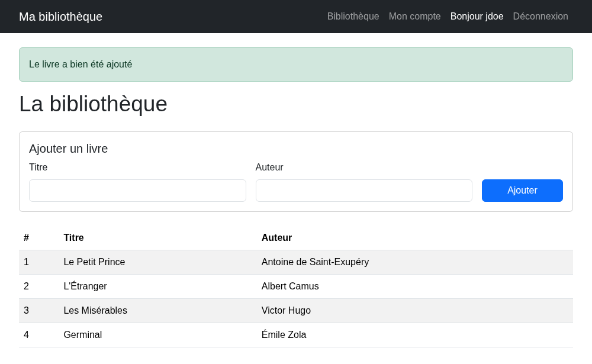592x364 pixels.
Task: Select the 'Antoine de Saint-Exupéry' author cell
Action: 415,262
